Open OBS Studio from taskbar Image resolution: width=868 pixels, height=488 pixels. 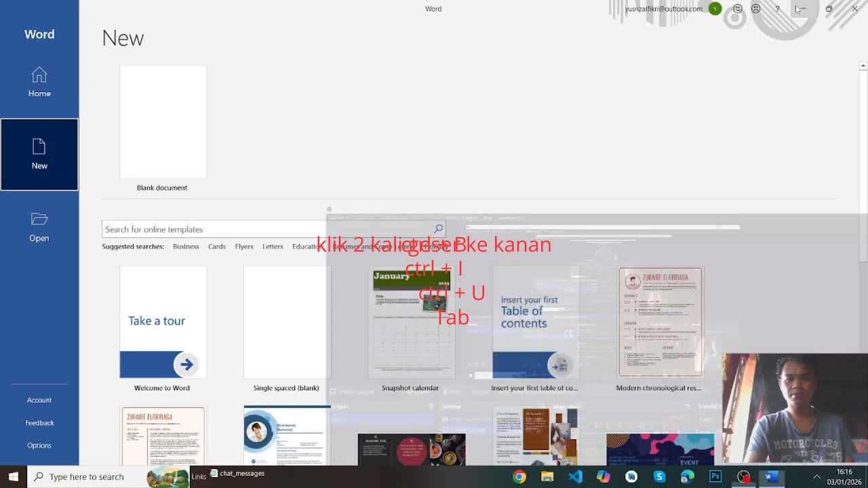point(744,477)
